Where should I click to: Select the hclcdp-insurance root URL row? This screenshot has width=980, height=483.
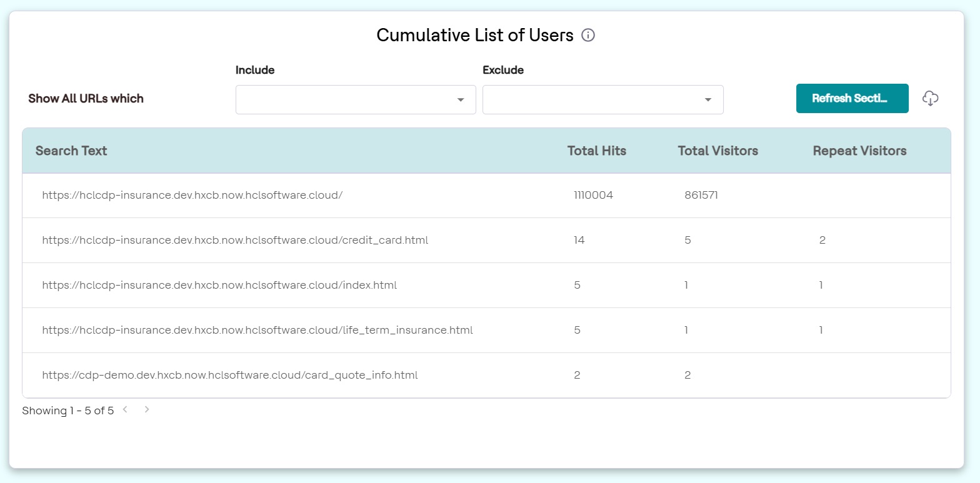192,195
